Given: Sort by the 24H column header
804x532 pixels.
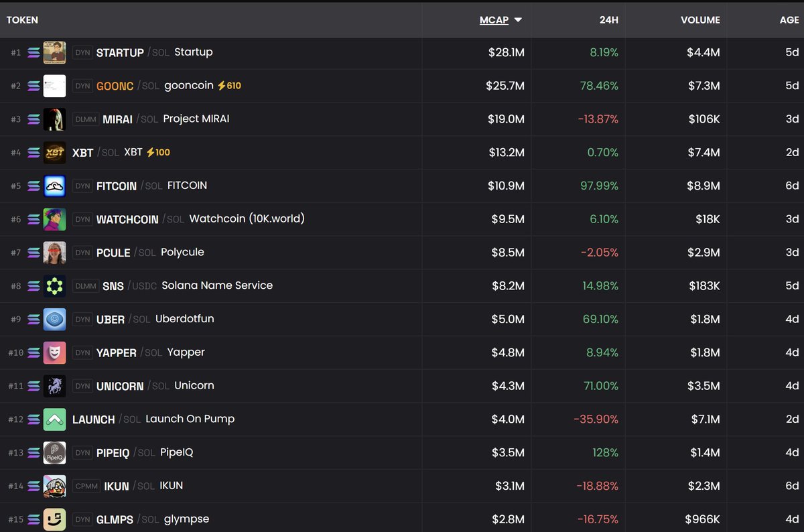Looking at the screenshot, I should [608, 20].
